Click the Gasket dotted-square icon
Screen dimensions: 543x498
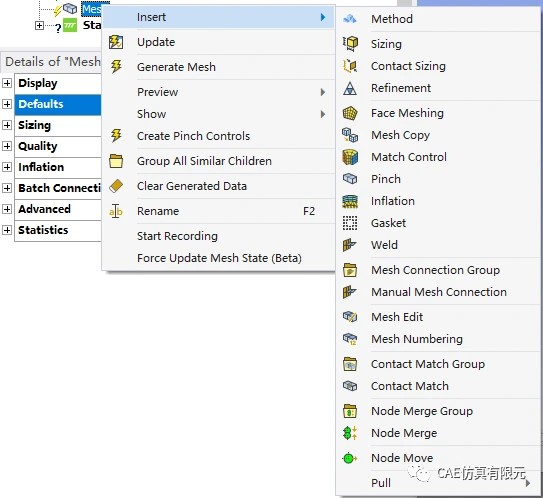(x=350, y=223)
